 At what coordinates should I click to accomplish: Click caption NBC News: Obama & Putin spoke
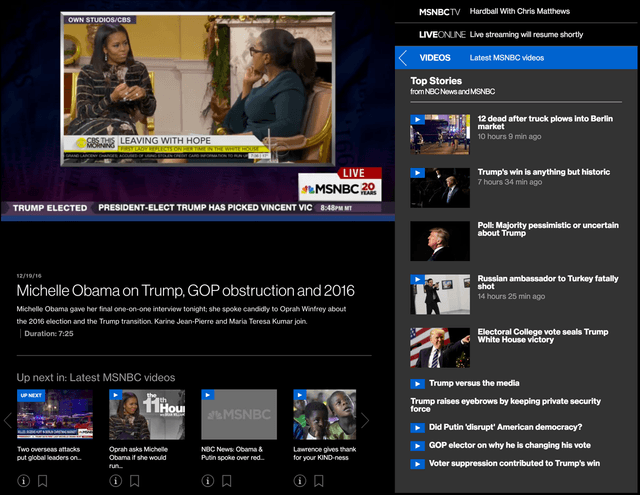(x=233, y=453)
